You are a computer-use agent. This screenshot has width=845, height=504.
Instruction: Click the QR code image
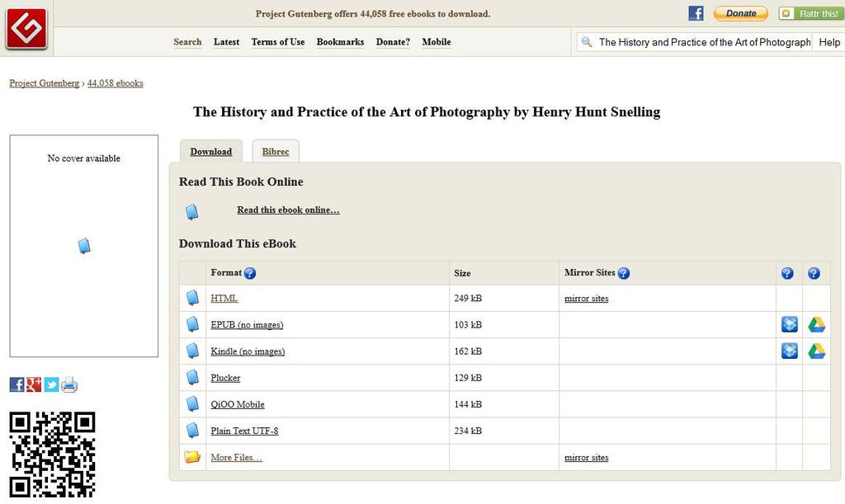point(52,455)
